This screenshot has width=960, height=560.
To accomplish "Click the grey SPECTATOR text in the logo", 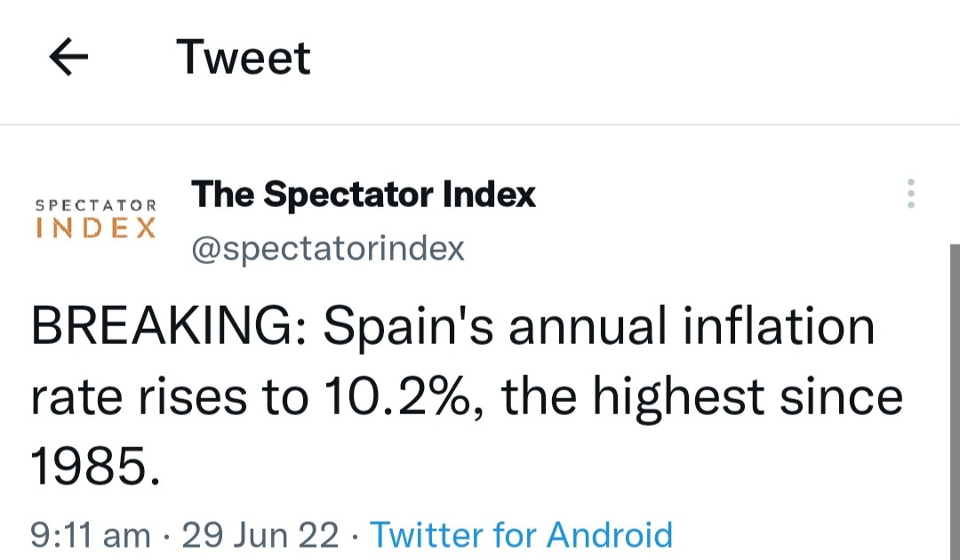I will point(96,205).
